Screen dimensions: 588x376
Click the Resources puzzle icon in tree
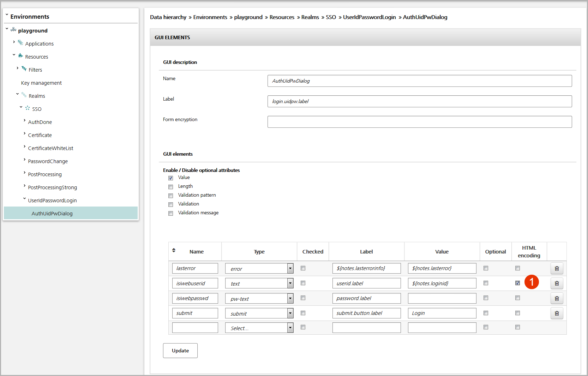tap(20, 56)
